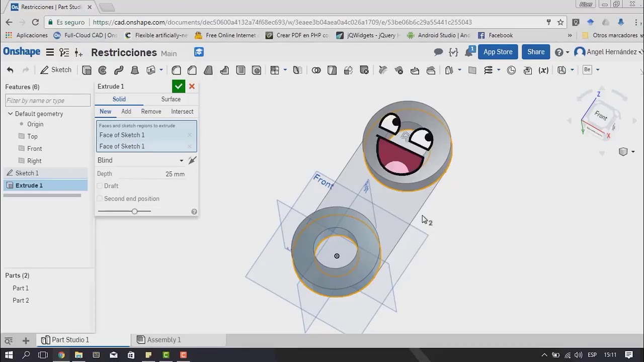Click the Share button
644x362 pixels.
(x=536, y=52)
